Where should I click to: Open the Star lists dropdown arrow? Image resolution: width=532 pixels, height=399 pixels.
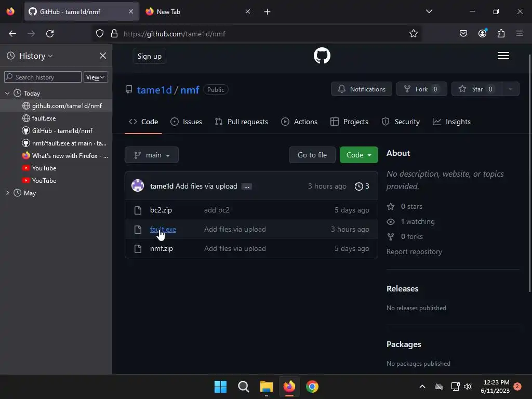[x=510, y=89]
